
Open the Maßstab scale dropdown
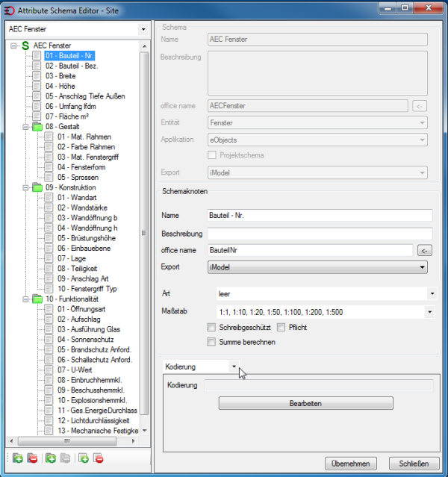pos(430,312)
